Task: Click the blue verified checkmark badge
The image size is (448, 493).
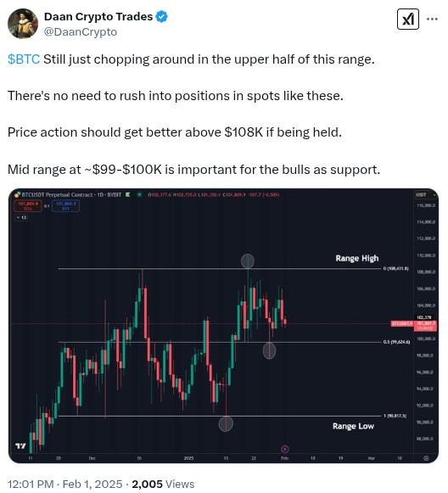Action: pos(162,17)
